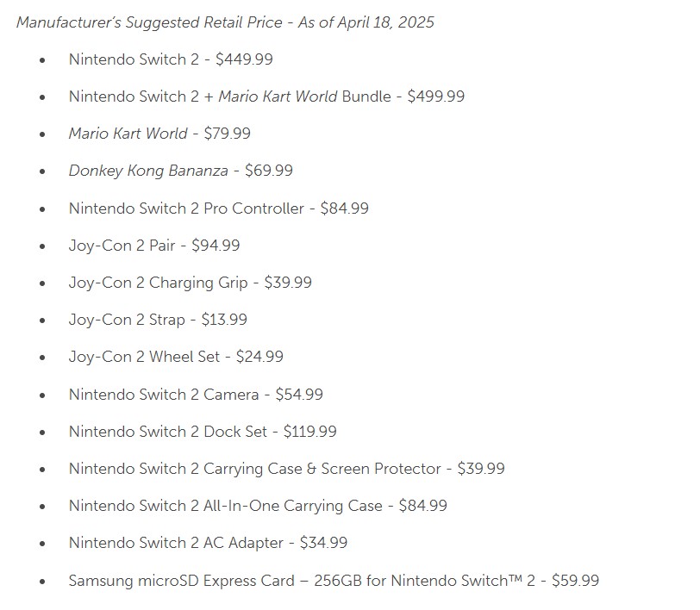Click the All-In-One Carrying Case entry
This screenshot has height=610, width=700.
(x=258, y=506)
